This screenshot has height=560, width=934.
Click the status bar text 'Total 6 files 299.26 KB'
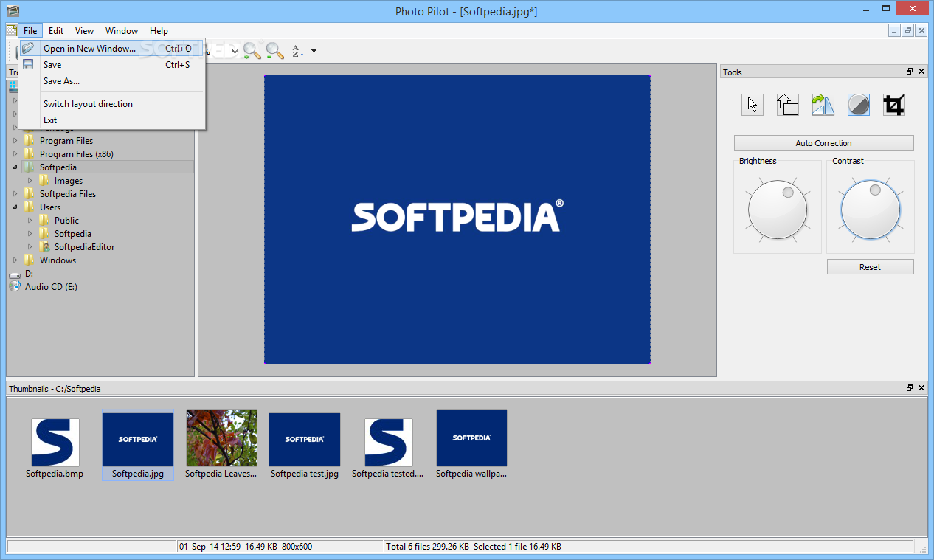pos(427,547)
